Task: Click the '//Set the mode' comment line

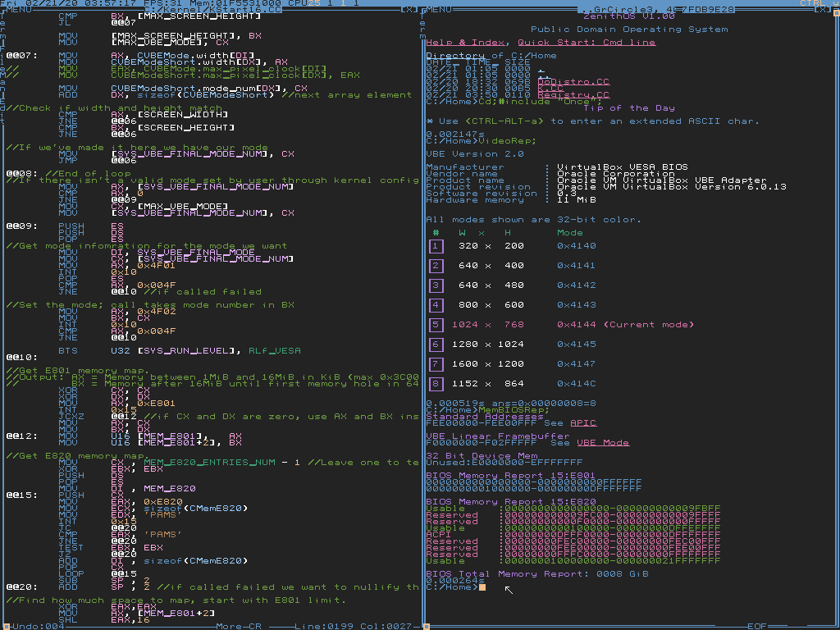Action: pos(150,305)
